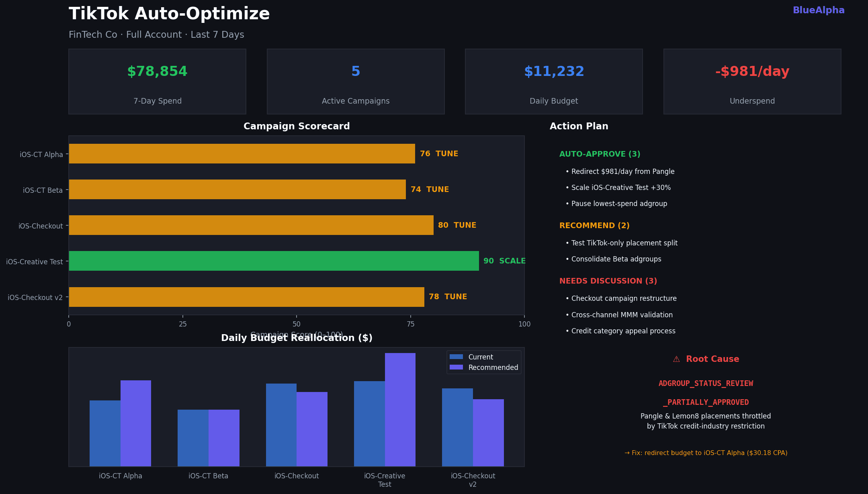Image resolution: width=868 pixels, height=494 pixels.
Task: Expand the NEEDS DISCUSSION (3) section
Action: coord(608,281)
